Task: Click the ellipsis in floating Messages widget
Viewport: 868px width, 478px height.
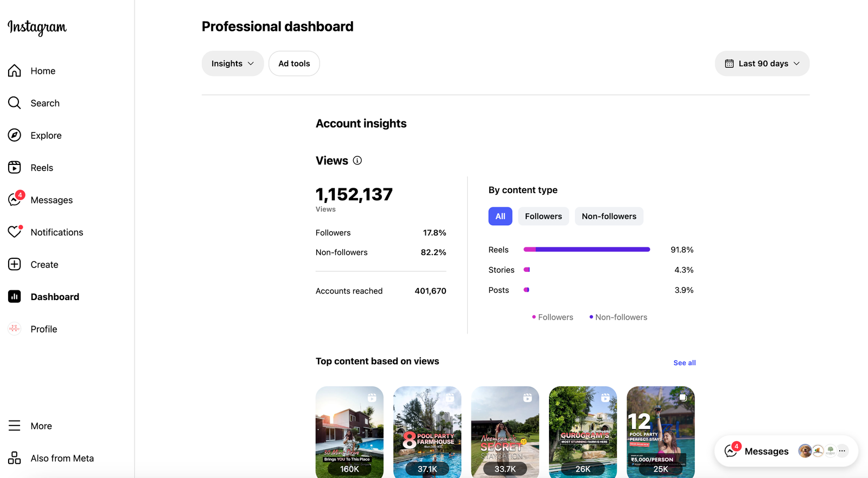Action: (842, 451)
